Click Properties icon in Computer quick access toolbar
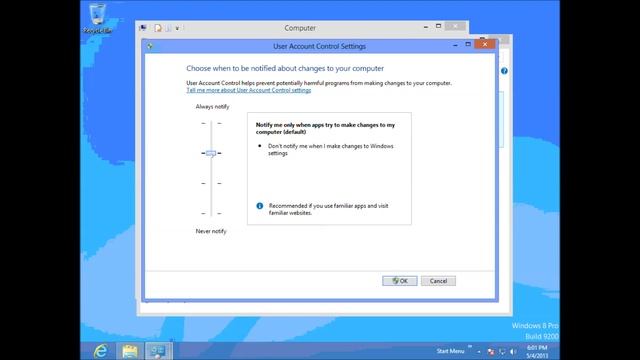640x360 pixels. [158, 28]
